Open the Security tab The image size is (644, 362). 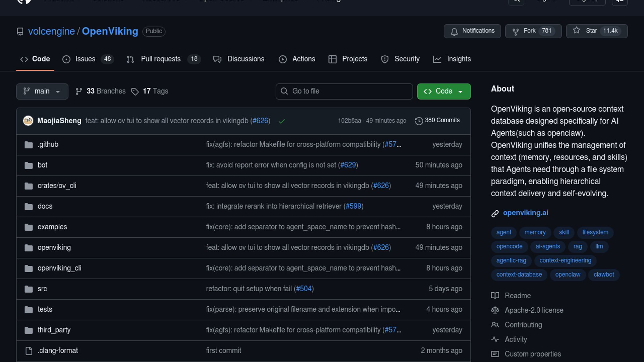coord(407,59)
